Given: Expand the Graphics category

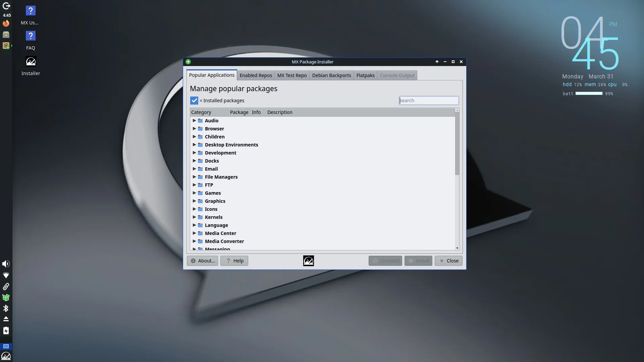Looking at the screenshot, I should tap(194, 201).
